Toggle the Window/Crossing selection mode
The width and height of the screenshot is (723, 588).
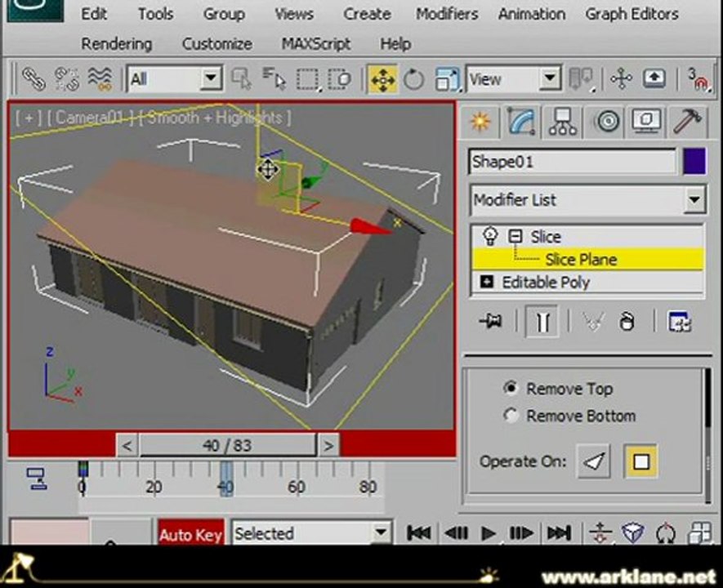pyautogui.click(x=341, y=78)
